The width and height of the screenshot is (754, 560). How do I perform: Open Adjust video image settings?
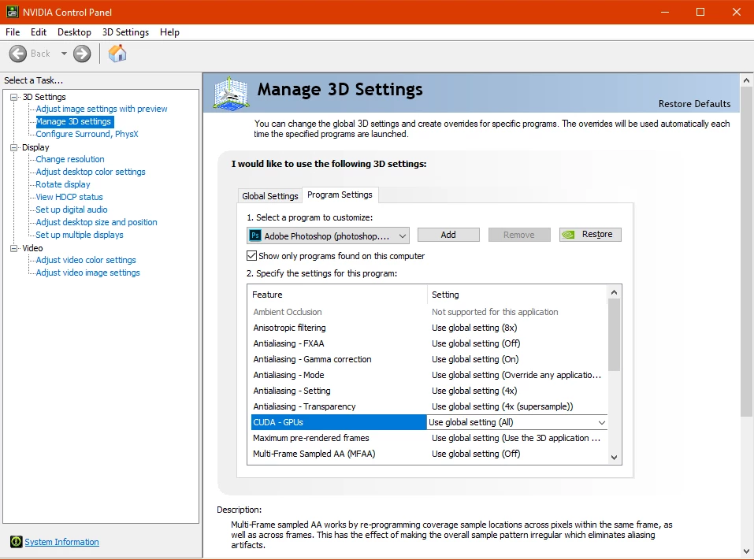87,273
